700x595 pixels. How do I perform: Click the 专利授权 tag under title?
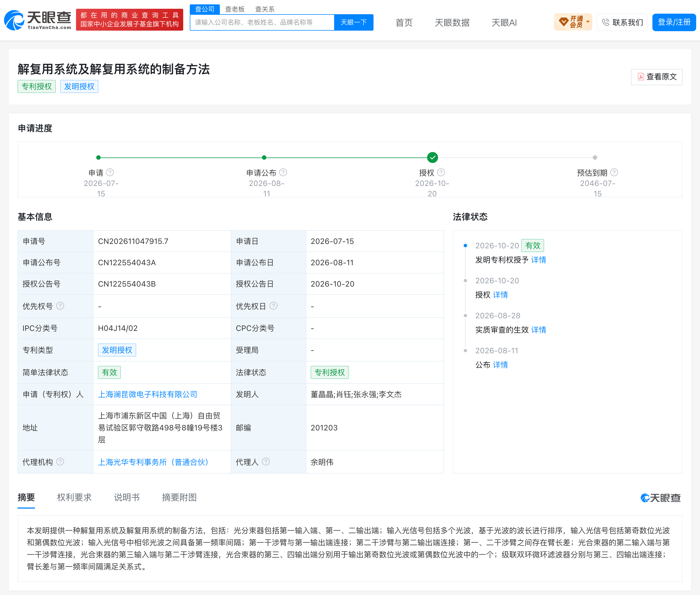36,86
